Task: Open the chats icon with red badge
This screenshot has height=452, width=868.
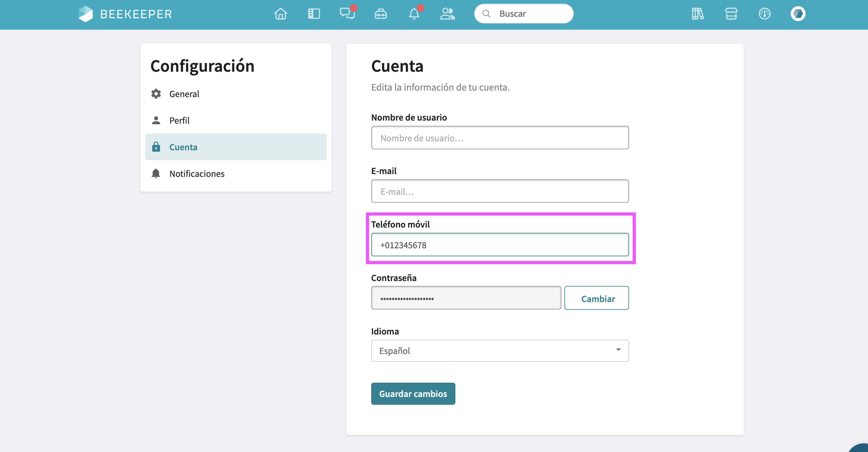Action: (347, 14)
